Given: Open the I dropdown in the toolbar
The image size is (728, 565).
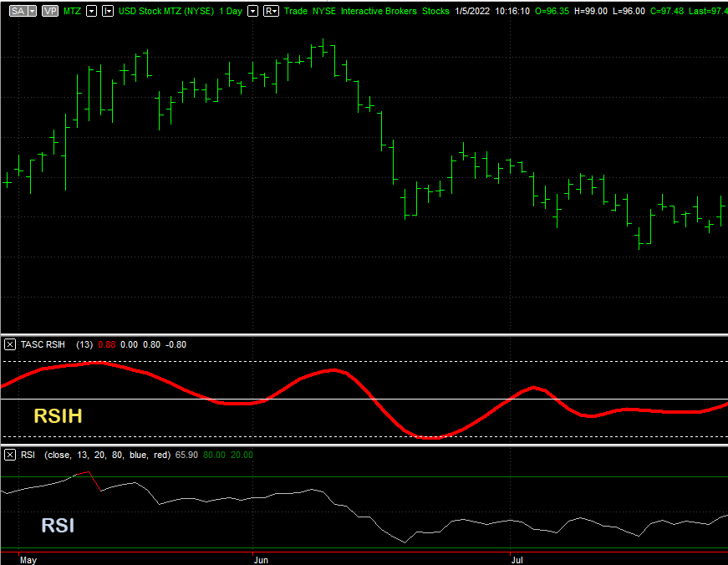Looking at the screenshot, I should click(x=108, y=11).
